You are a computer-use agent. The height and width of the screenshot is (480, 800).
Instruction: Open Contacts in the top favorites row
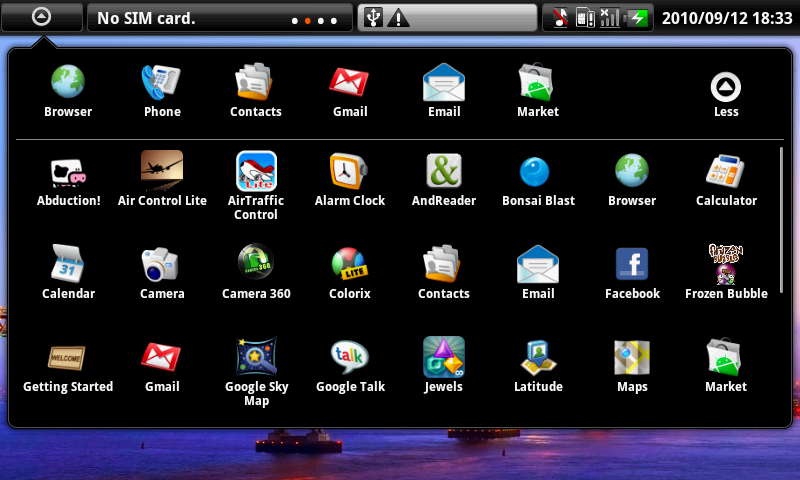(256, 91)
